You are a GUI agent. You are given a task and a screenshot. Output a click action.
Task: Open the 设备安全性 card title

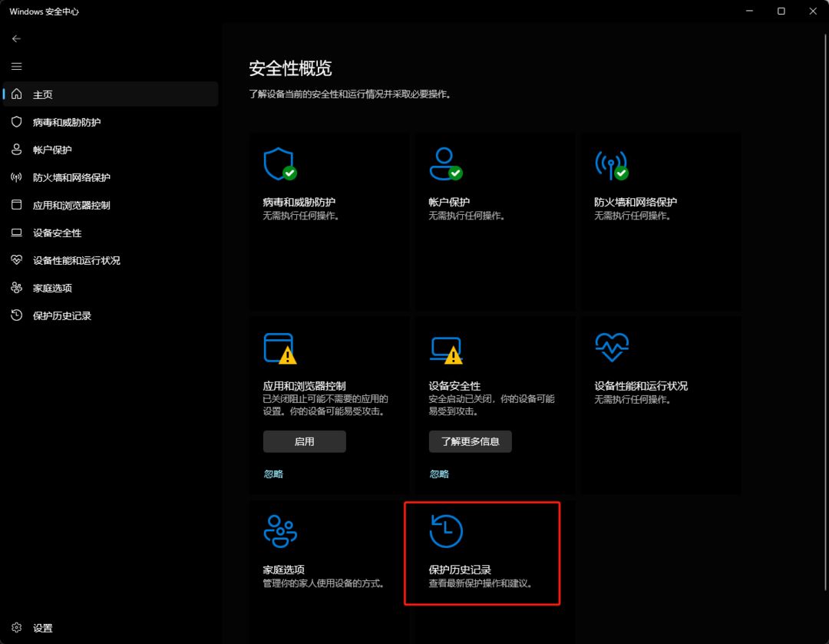pyautogui.click(x=454, y=386)
